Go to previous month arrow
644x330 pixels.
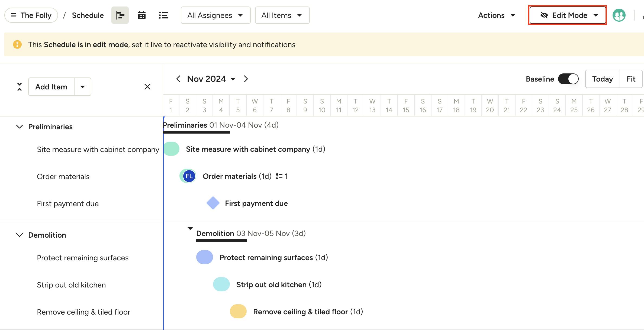(x=178, y=79)
